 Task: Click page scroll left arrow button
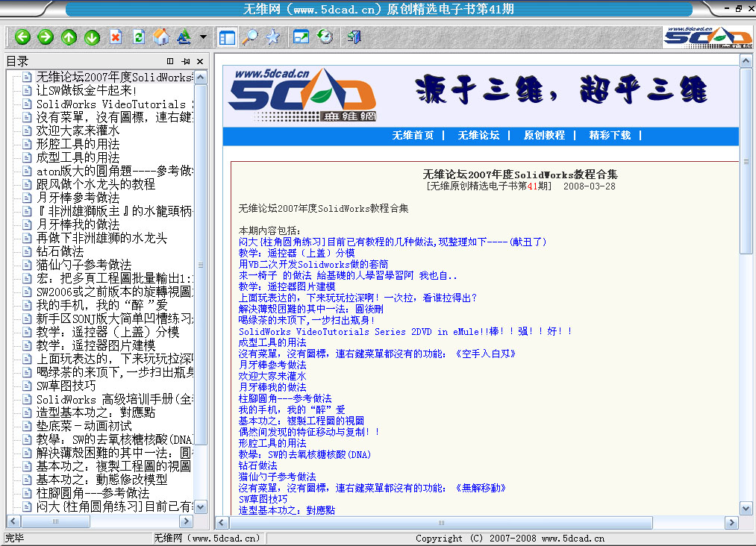[222, 523]
